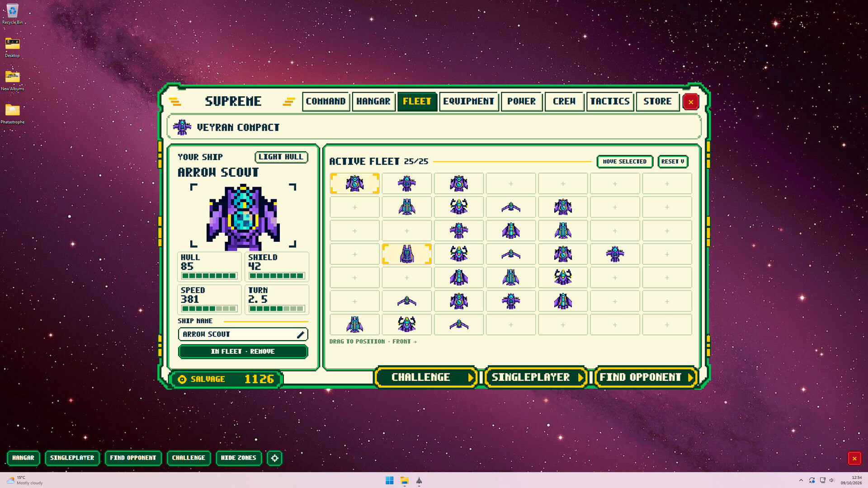The height and width of the screenshot is (488, 868).
Task: Open File Explorer from taskbar
Action: point(404,480)
